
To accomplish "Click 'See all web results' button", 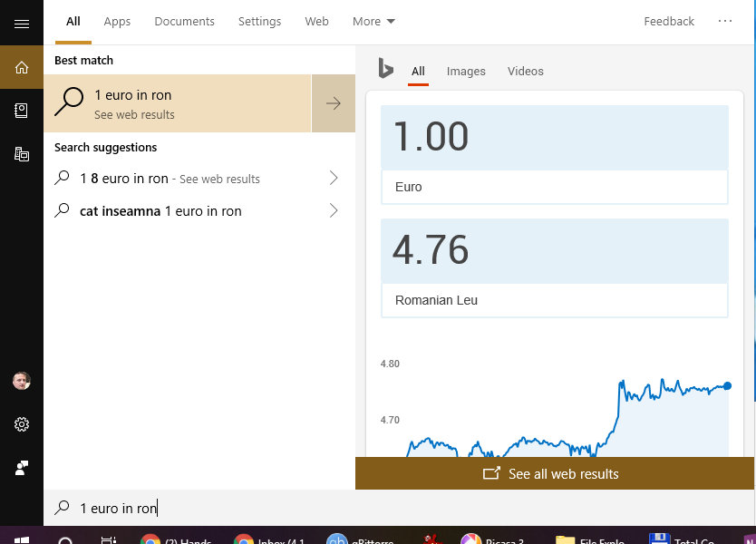I will click(x=555, y=473).
